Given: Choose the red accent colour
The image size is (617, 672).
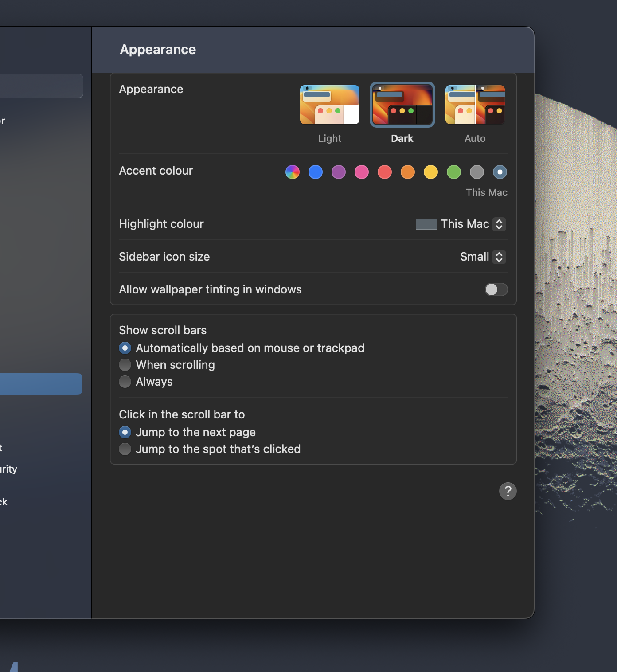Looking at the screenshot, I should (x=385, y=172).
